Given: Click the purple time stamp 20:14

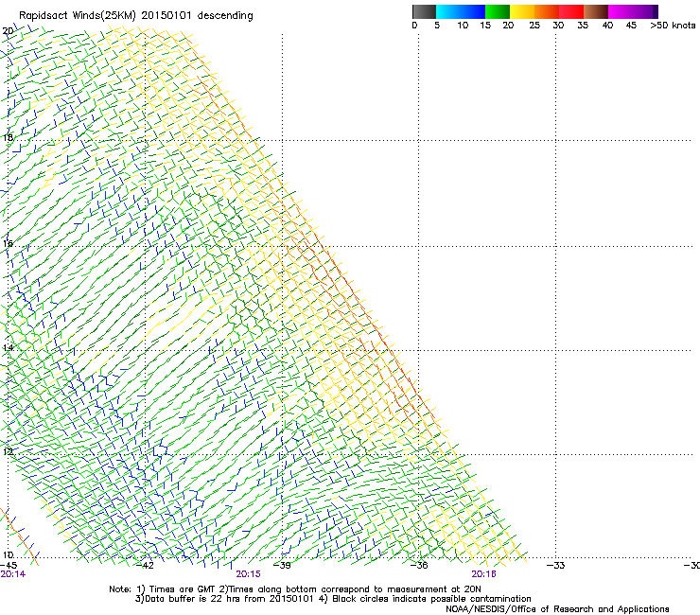Looking at the screenshot, I should pyautogui.click(x=13, y=574).
